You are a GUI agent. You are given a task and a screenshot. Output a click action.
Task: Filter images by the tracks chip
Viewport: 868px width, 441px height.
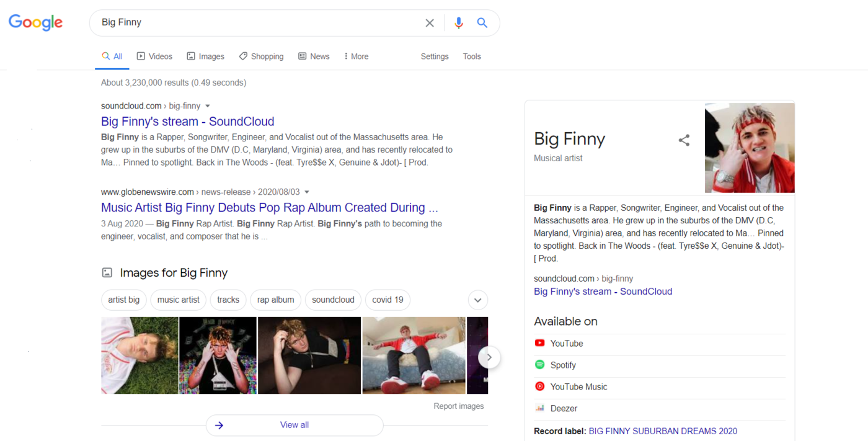click(x=228, y=300)
